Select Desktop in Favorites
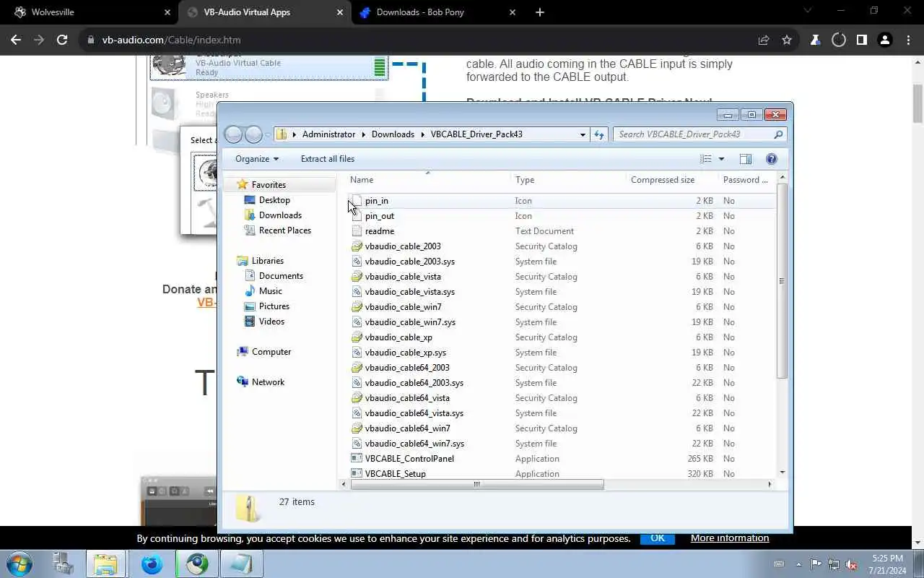 (x=274, y=200)
